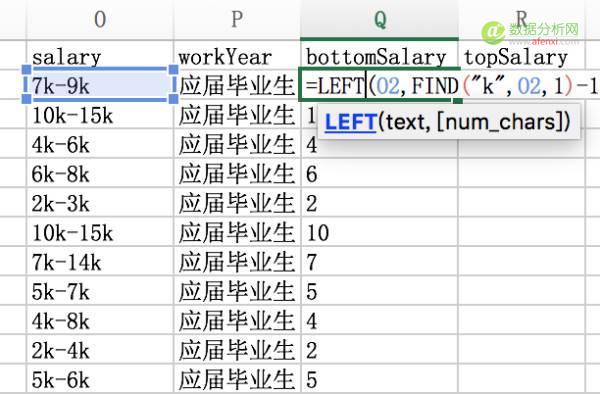
Task: Select the 5k-6k salary cell
Action: click(100, 379)
